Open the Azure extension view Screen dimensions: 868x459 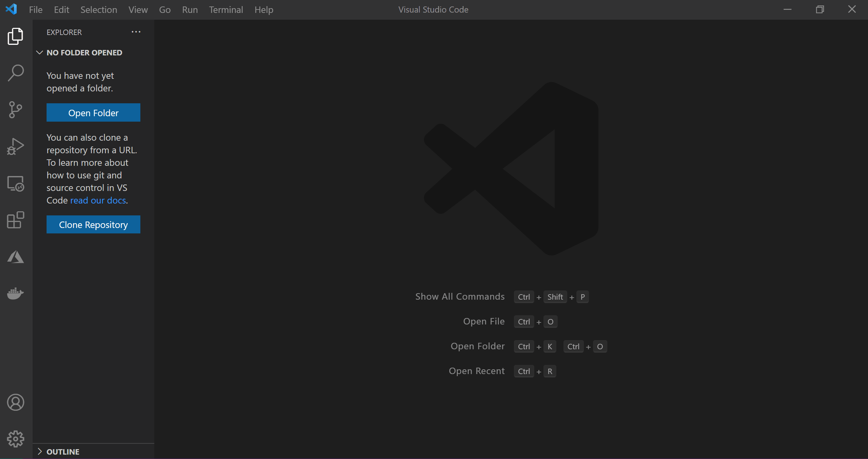tap(15, 257)
